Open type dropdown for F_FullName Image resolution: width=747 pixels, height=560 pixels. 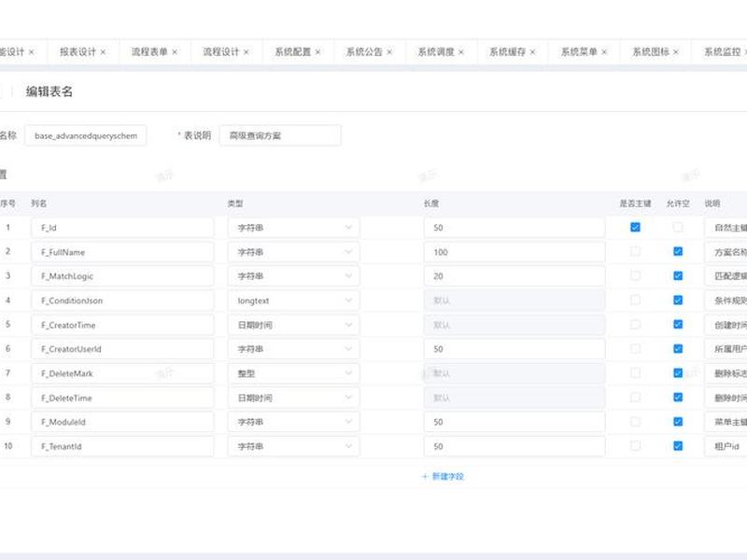click(x=293, y=252)
